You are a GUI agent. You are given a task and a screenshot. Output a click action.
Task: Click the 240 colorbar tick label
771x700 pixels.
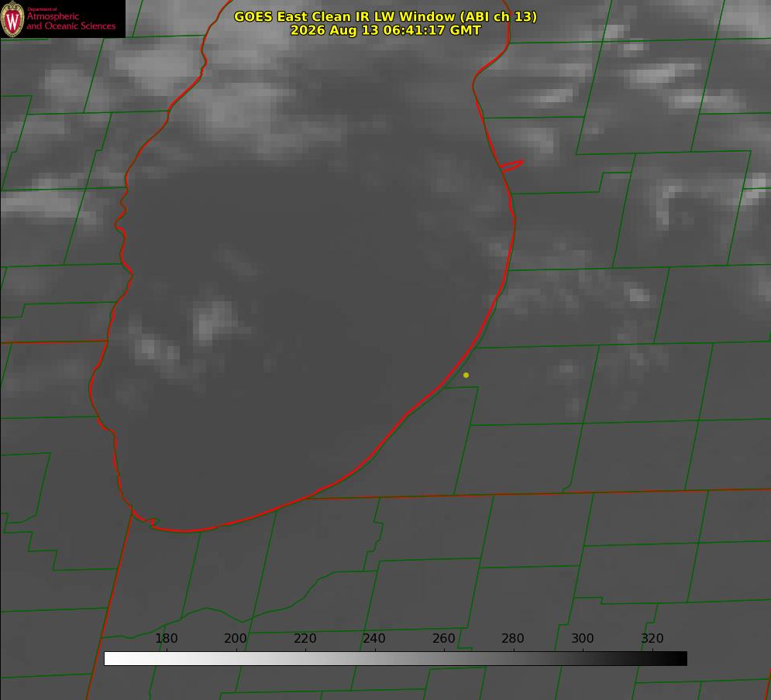[x=374, y=638]
